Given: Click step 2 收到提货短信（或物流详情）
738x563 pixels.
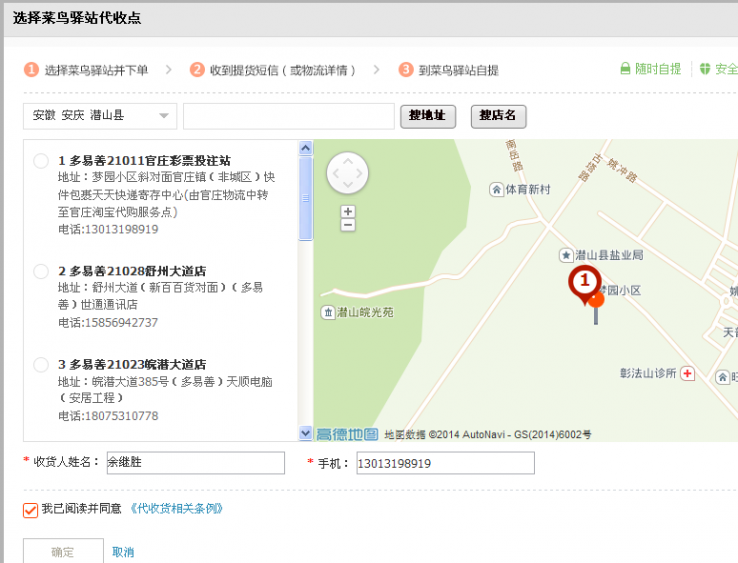Looking at the screenshot, I should click(x=273, y=70).
